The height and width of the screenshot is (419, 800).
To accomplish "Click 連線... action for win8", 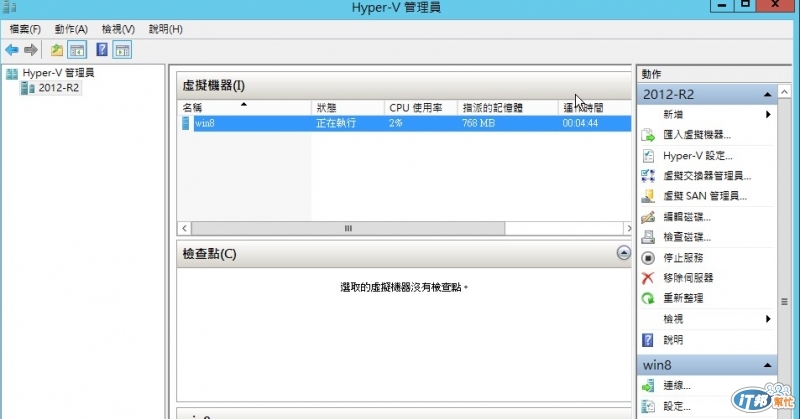I will [677, 386].
